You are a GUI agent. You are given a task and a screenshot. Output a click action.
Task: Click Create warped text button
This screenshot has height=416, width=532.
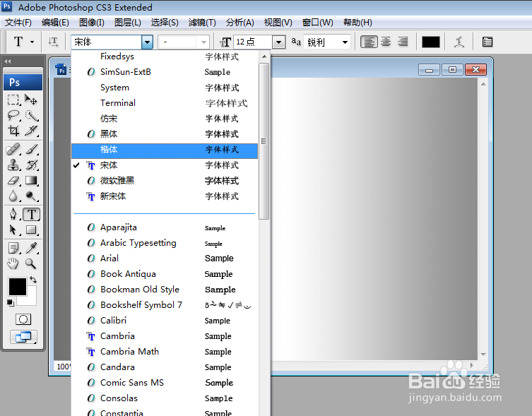[x=459, y=42]
